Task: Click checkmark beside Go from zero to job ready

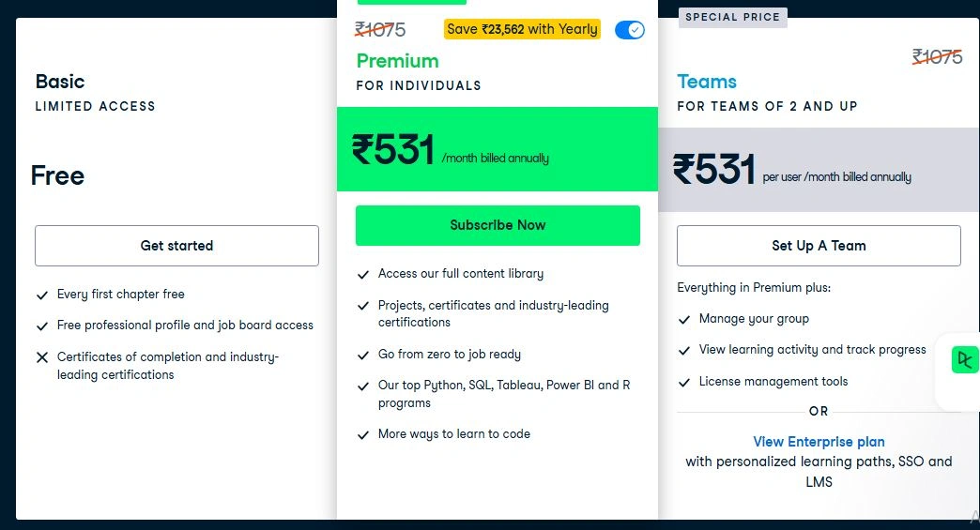Action: point(363,356)
